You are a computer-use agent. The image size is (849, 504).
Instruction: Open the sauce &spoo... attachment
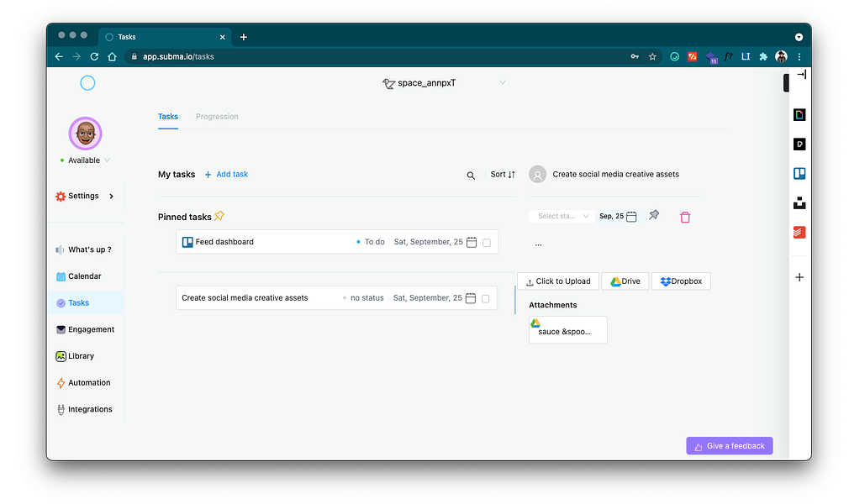tap(568, 329)
